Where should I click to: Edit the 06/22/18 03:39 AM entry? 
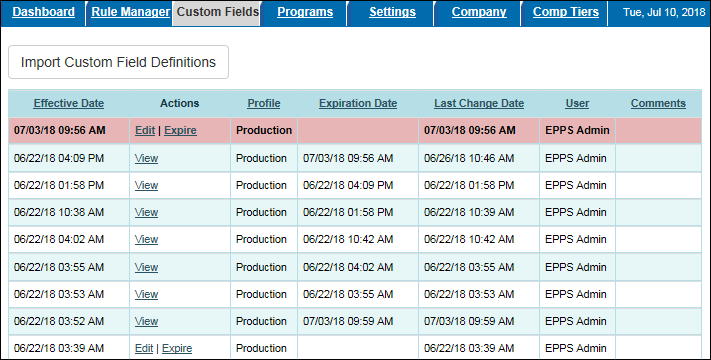pos(144,348)
